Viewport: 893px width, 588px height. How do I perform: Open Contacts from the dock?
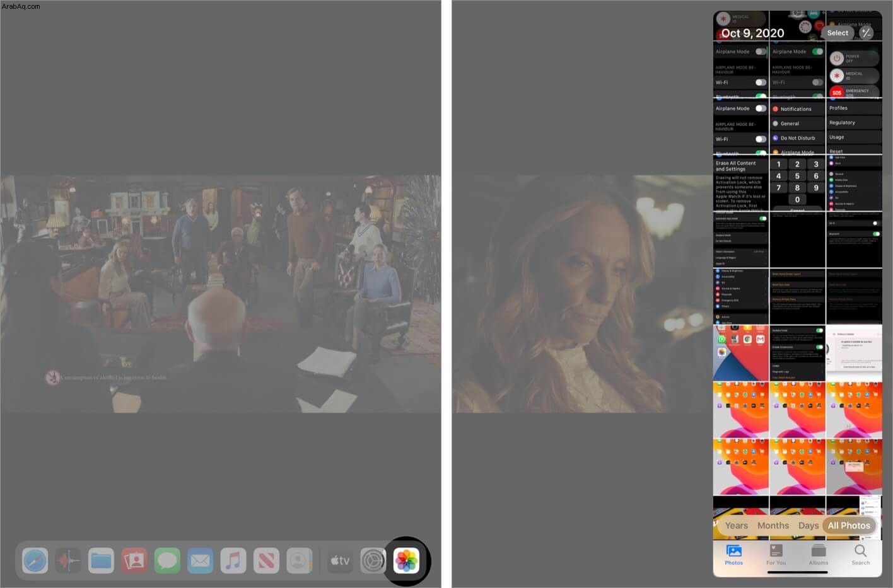[x=300, y=560]
